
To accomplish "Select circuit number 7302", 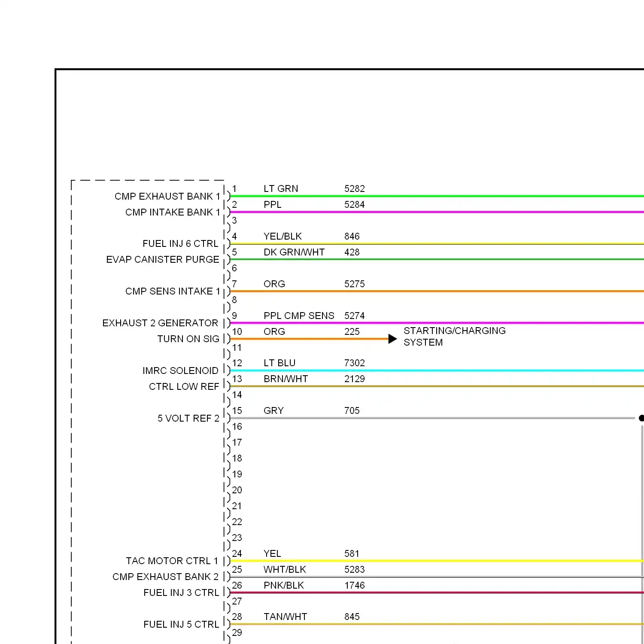I will [x=355, y=363].
